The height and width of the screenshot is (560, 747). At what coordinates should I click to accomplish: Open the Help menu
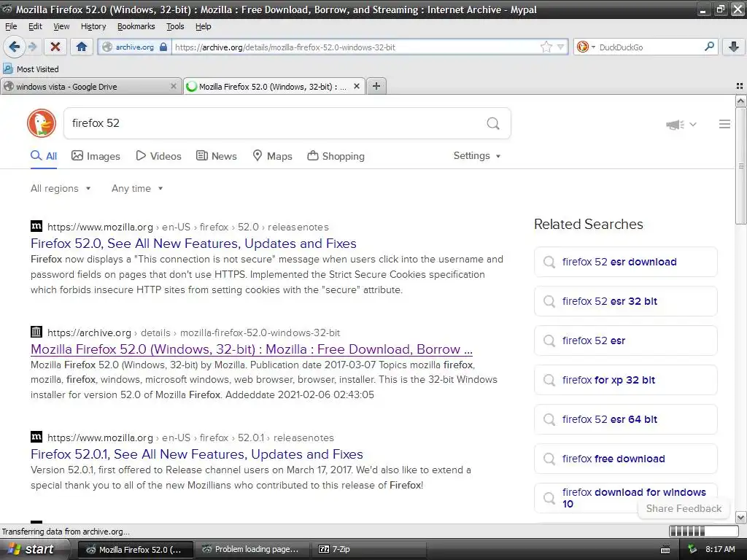(203, 26)
